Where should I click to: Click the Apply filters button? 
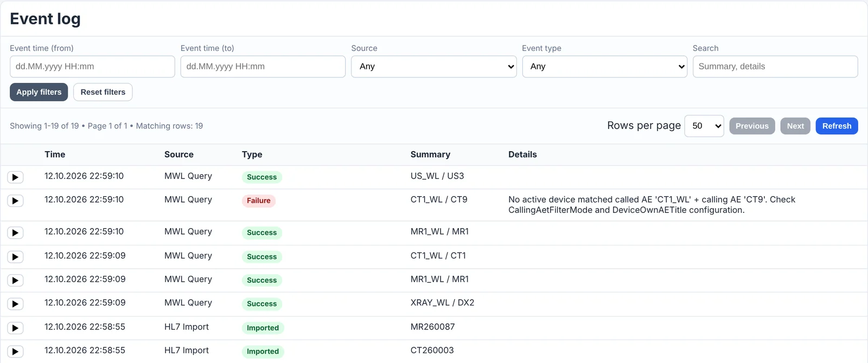click(39, 92)
